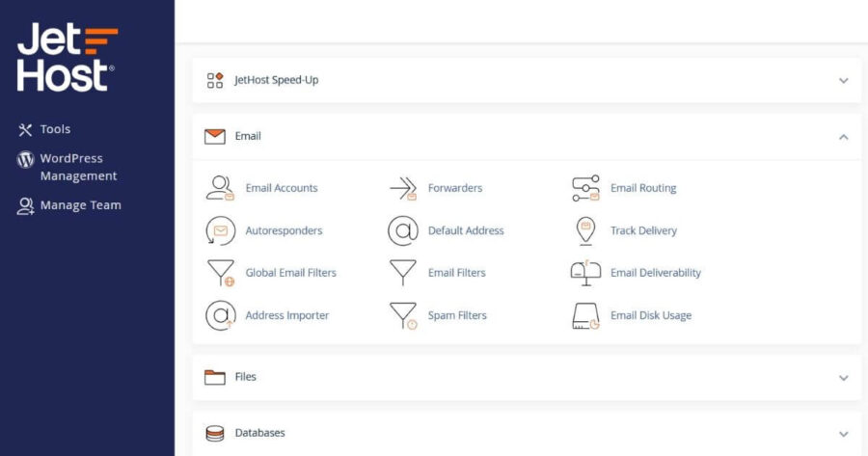Click the Manage Team person icon
Viewport: 868px width, 456px height.
coord(25,206)
